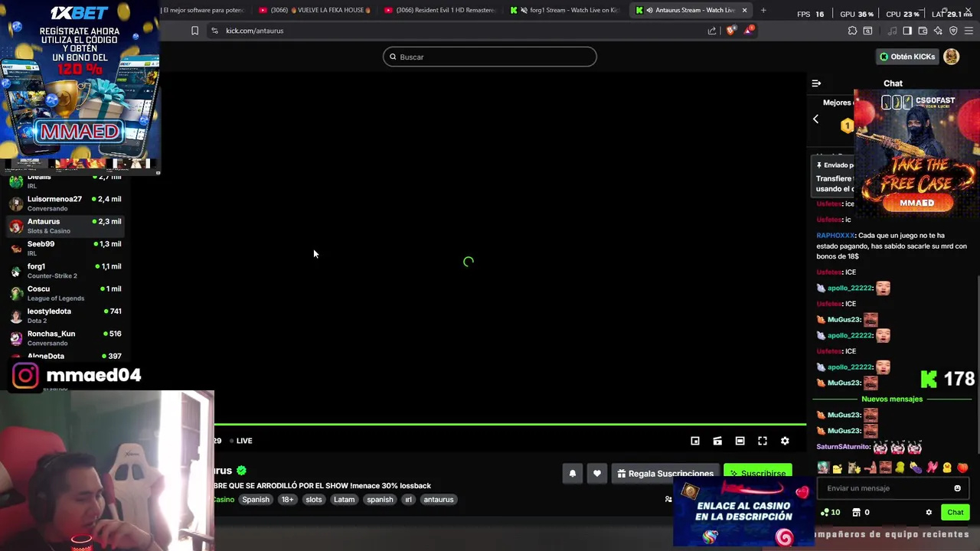Screen dimensions: 980x551
Task: Open Seeb99 channel in sidebar
Action: point(66,248)
